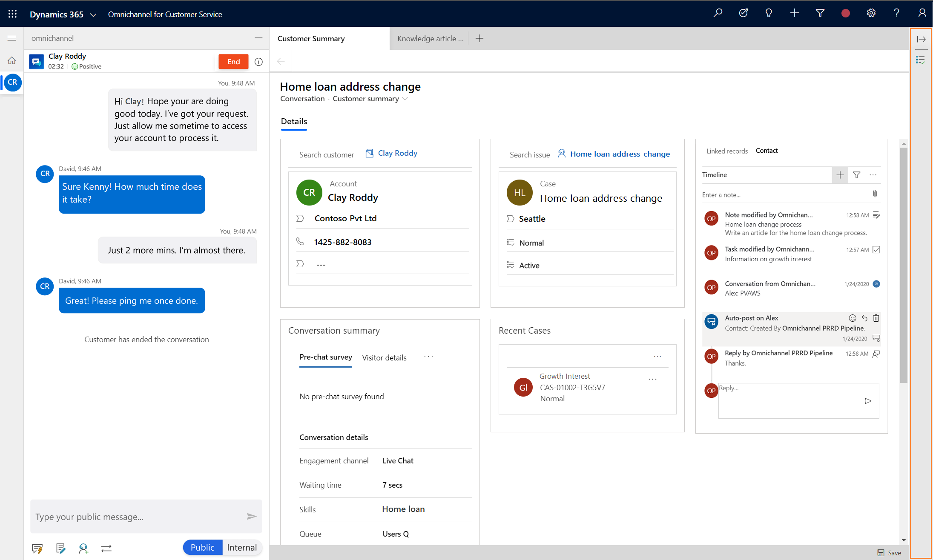The width and height of the screenshot is (933, 560).
Task: Switch to Visitor details tab
Action: pyautogui.click(x=385, y=358)
